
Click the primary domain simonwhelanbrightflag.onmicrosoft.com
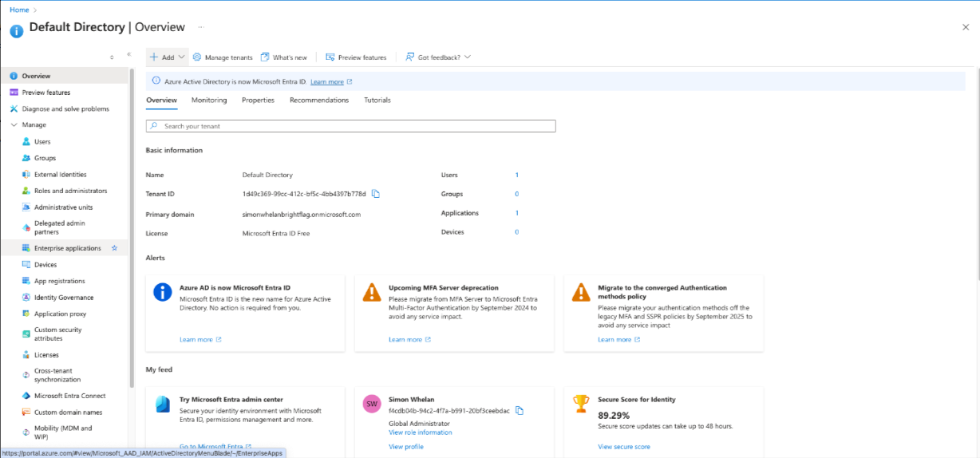click(x=302, y=215)
